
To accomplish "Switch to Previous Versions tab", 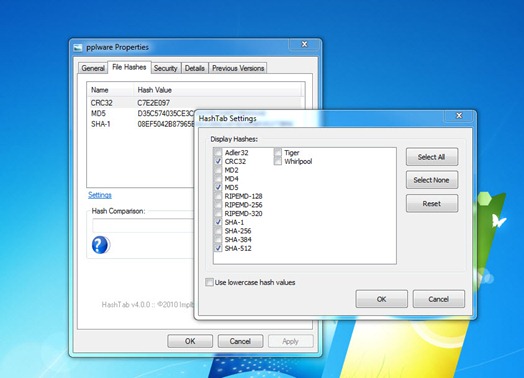I will pos(238,68).
